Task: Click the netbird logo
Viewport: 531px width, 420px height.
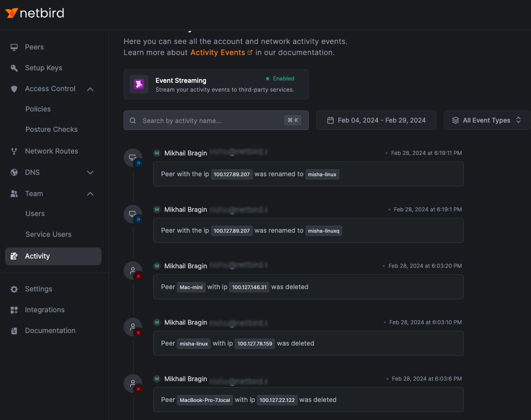Action: point(35,13)
